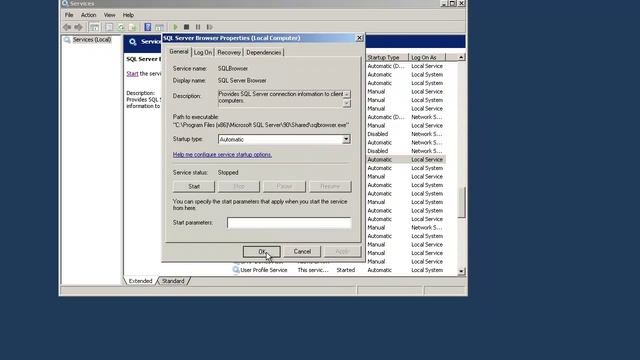Click the sqlbrowser.exe executable path text
The height and width of the screenshot is (360, 640).
pyautogui.click(x=261, y=125)
